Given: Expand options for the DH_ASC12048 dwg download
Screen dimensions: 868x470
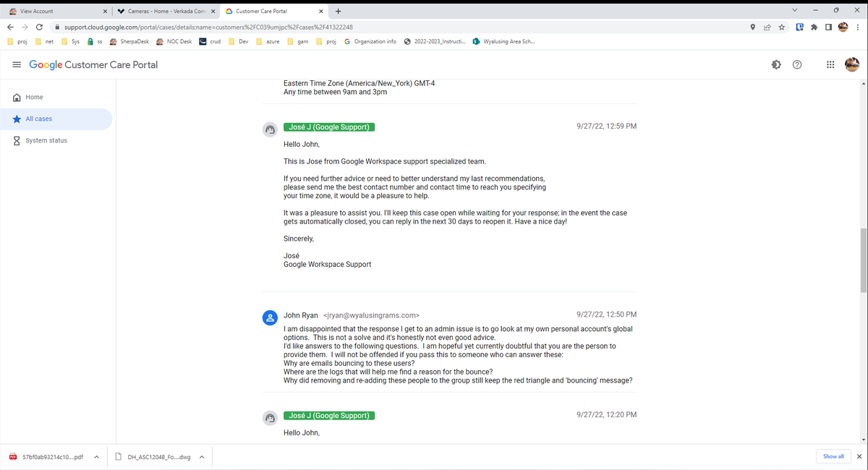Looking at the screenshot, I should (201, 457).
